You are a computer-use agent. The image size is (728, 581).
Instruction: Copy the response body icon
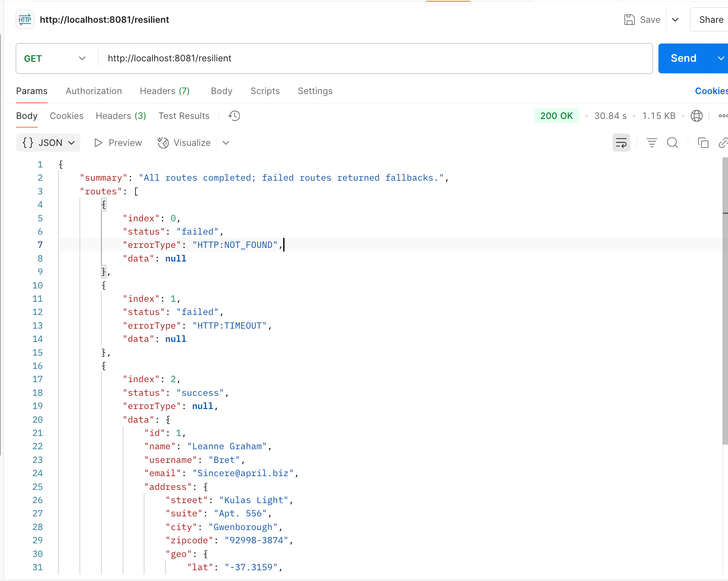pos(703,143)
